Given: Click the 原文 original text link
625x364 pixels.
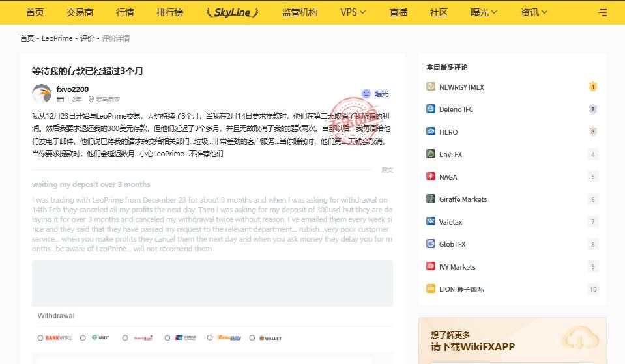Looking at the screenshot, I should click(x=387, y=170).
